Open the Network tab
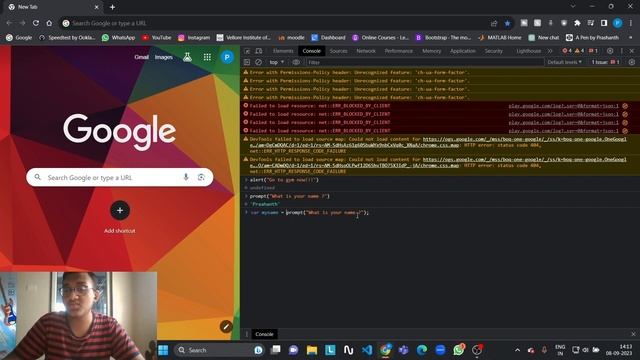Screen dimensions: 640x360 point(366,51)
